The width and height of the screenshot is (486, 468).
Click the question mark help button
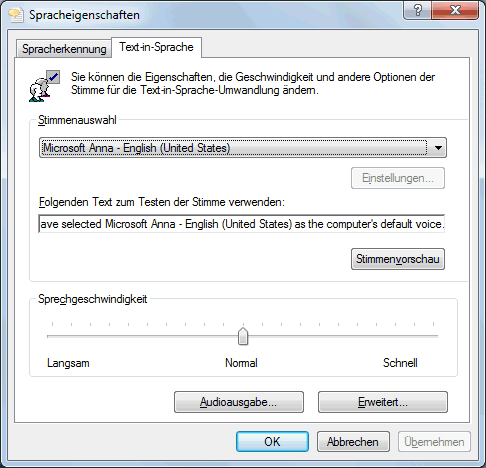(417, 10)
